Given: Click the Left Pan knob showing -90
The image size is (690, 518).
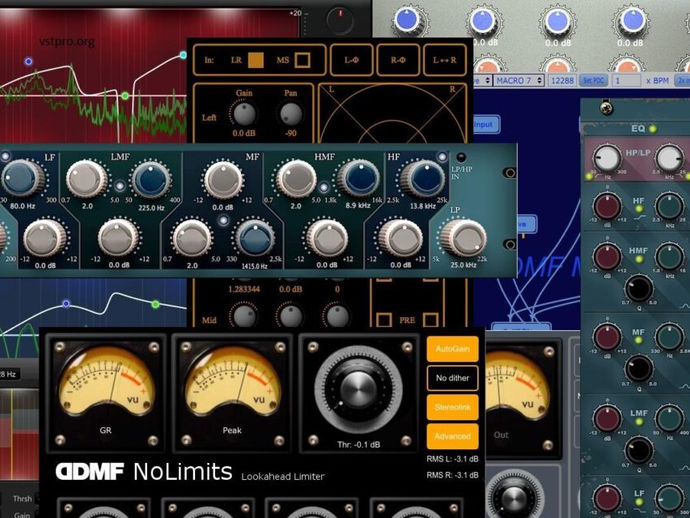Looking at the screenshot, I should [x=291, y=114].
